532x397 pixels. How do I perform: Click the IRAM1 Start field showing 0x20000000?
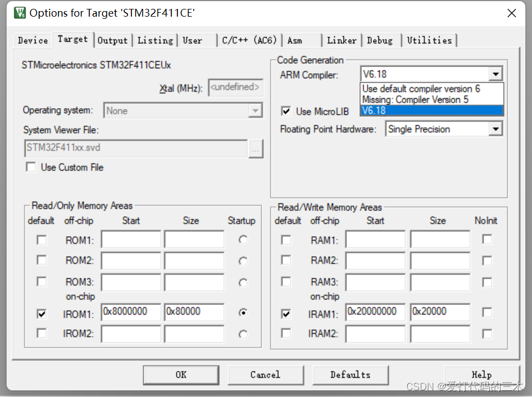pos(376,312)
